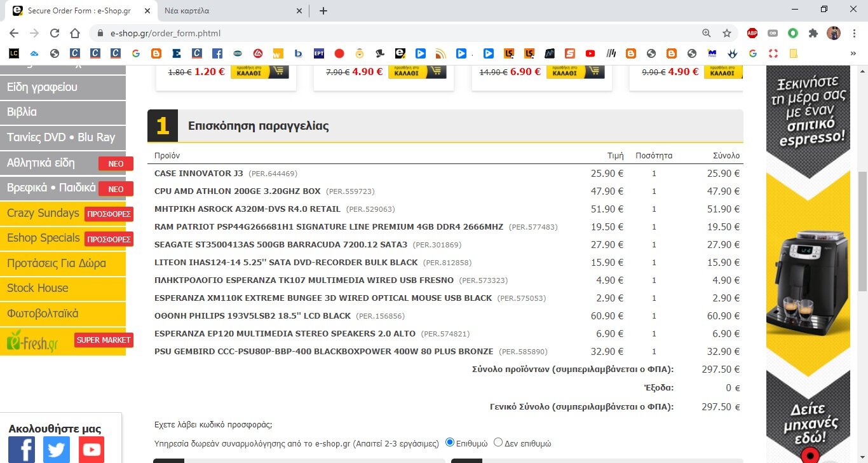Open the Crazy Sundays offers
The image size is (868, 463).
click(63, 213)
